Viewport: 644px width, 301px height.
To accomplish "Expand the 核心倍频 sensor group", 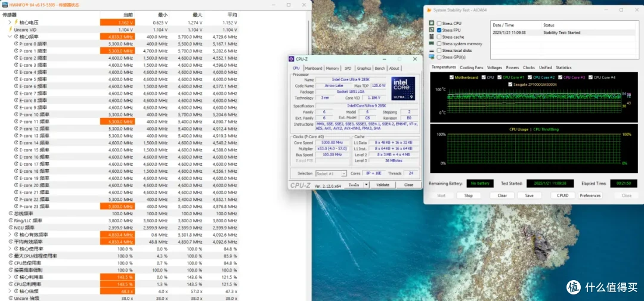I will (x=10, y=291).
